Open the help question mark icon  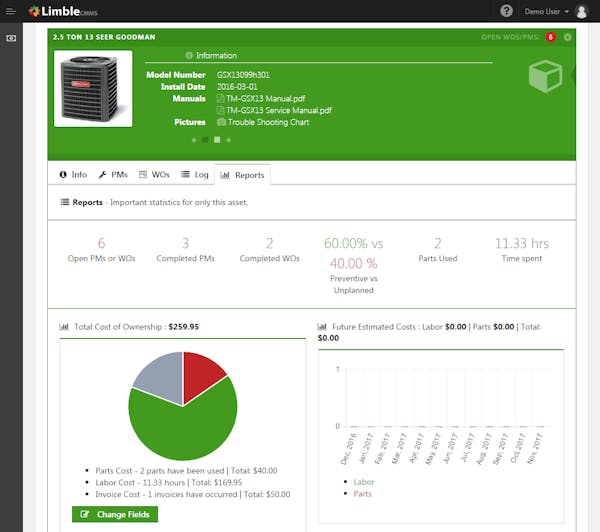point(506,11)
